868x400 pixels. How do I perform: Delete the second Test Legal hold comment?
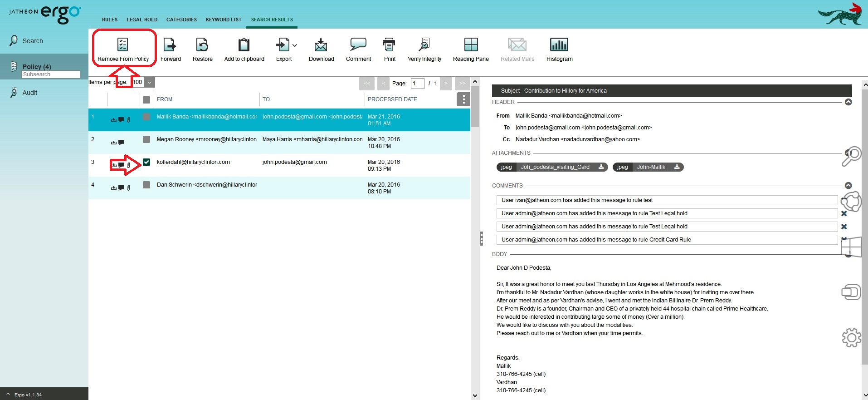(844, 227)
